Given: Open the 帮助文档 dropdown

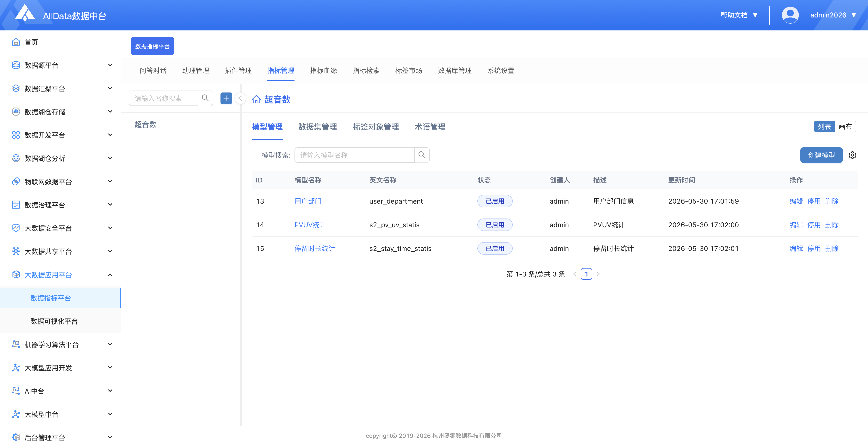Looking at the screenshot, I should click(739, 15).
